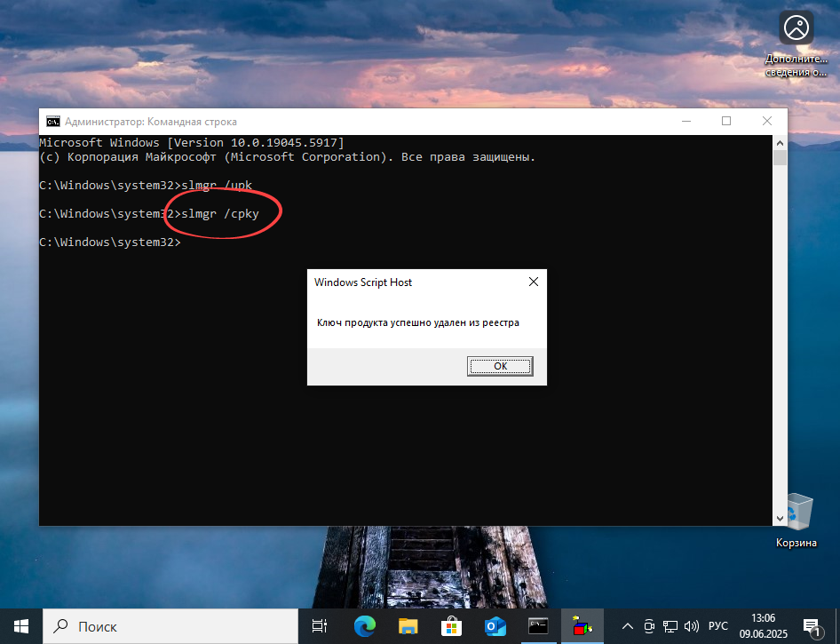Select the running Command Prompt taskbar icon

[538, 626]
